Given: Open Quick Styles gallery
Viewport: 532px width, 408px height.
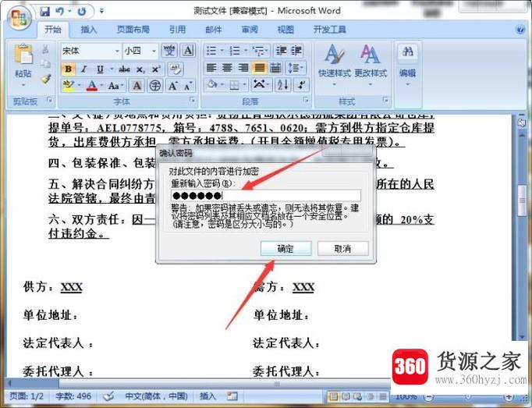Looking at the screenshot, I should (x=334, y=65).
